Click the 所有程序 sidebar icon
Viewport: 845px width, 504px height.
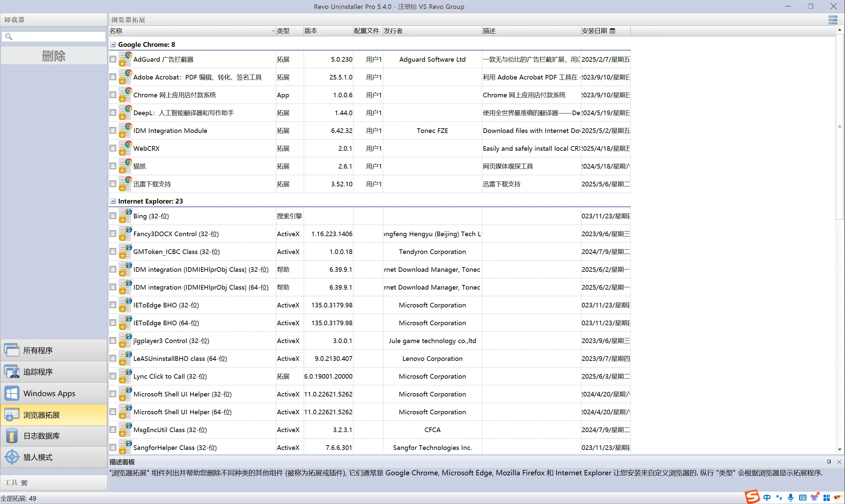point(12,350)
